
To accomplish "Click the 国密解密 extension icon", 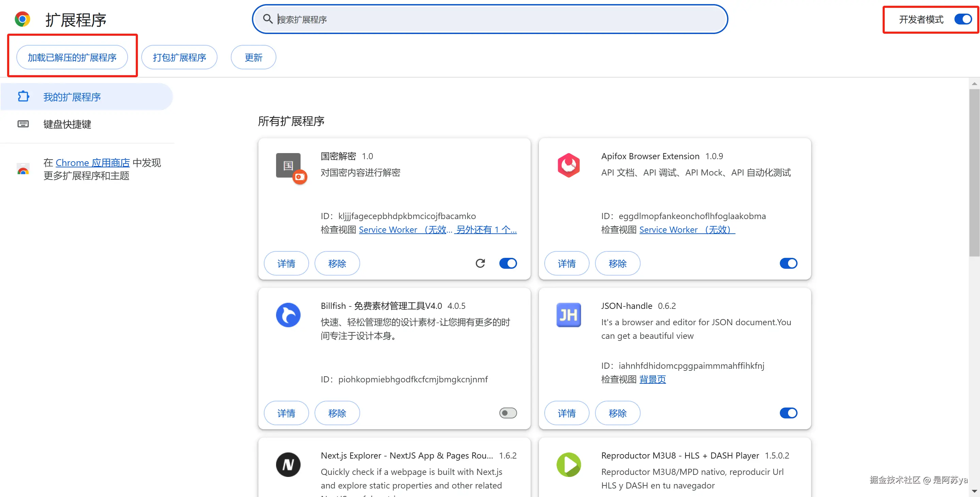I will tap(288, 165).
